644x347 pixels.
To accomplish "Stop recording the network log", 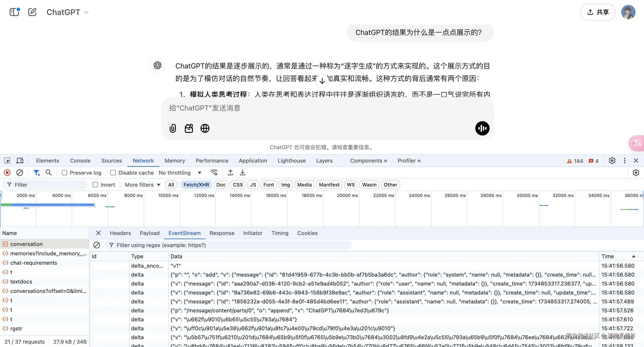I will [7, 173].
